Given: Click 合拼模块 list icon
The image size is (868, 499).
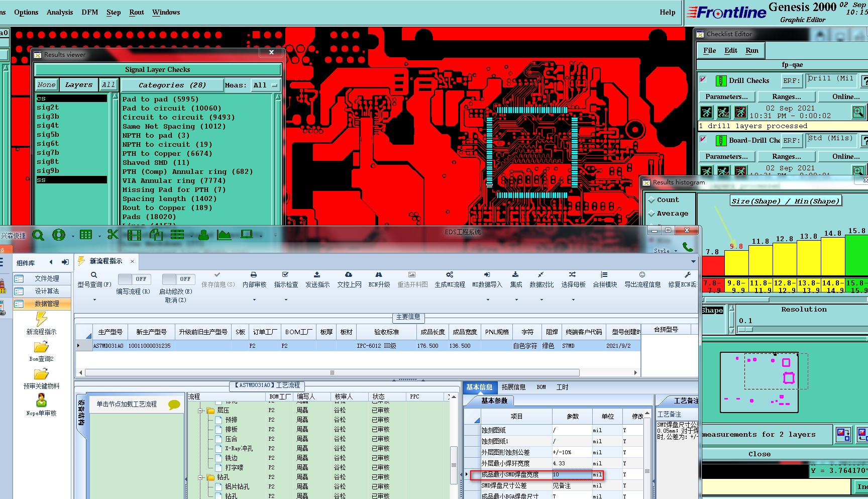Looking at the screenshot, I should click(604, 275).
